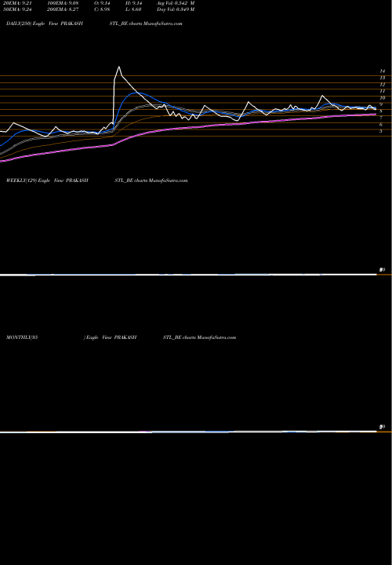Click the 200EMA value text
The height and width of the screenshot is (565, 392).
[63, 9]
